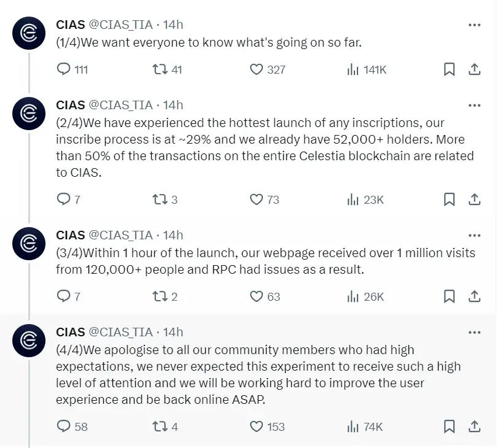Screen dimensions: 500x448
Task: Open more options on the (4/4) tweet
Action: pyautogui.click(x=474, y=332)
